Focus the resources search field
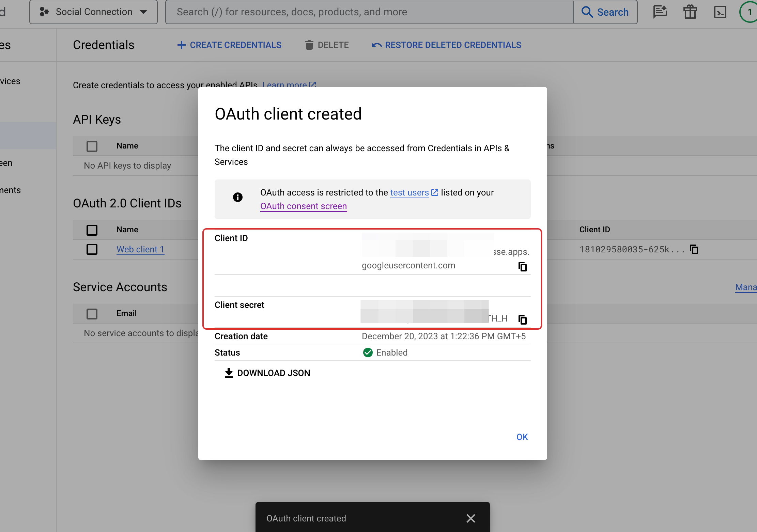 369,12
